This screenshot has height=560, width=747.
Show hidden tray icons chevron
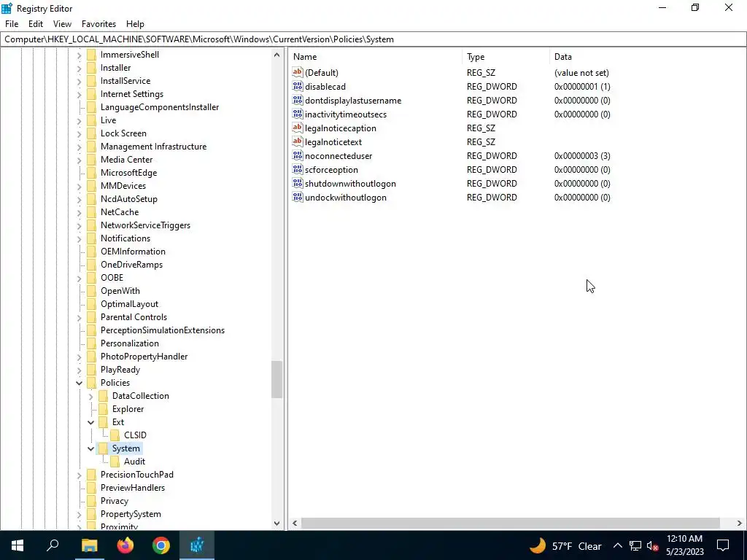pyautogui.click(x=617, y=545)
